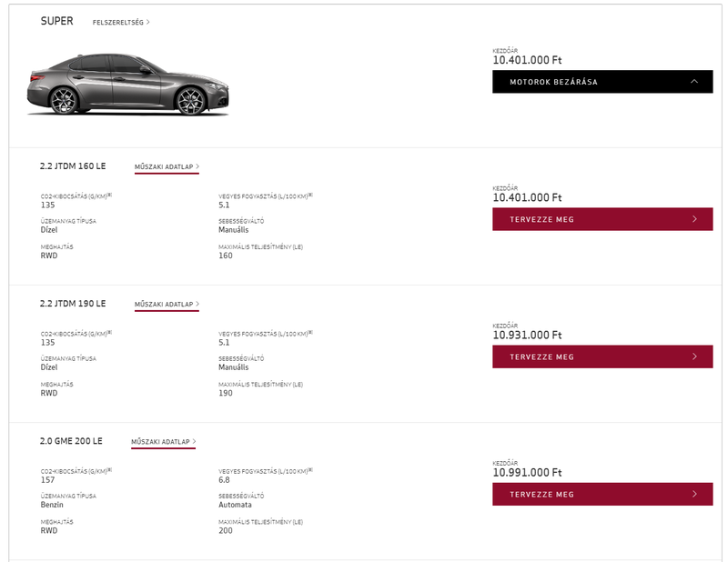Click TERVEZZE MEG for 10.931.000 Ft engine

click(x=602, y=356)
